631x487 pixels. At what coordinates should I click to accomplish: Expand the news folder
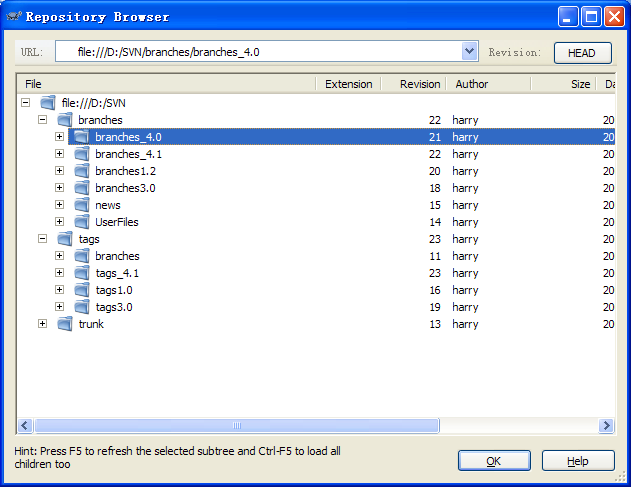[x=60, y=204]
